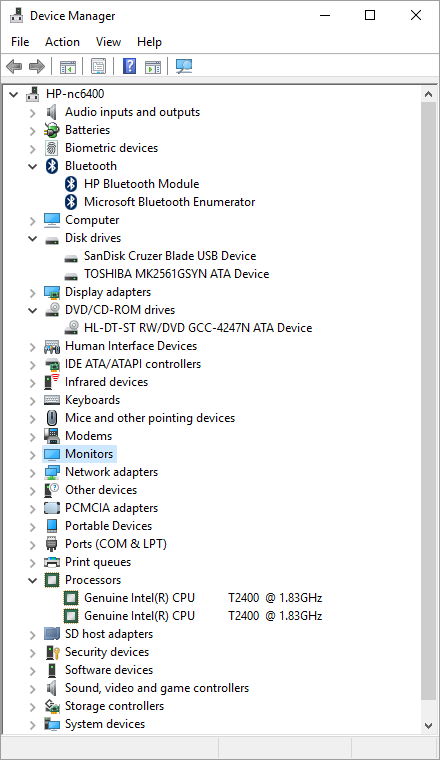440x760 pixels.
Task: Click the blue Help question-mark icon
Action: tap(129, 66)
